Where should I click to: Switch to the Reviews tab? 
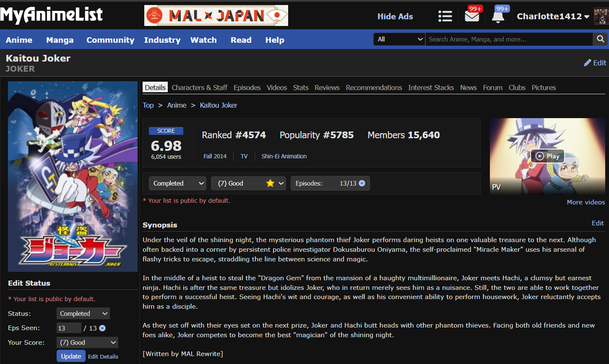pyautogui.click(x=327, y=88)
